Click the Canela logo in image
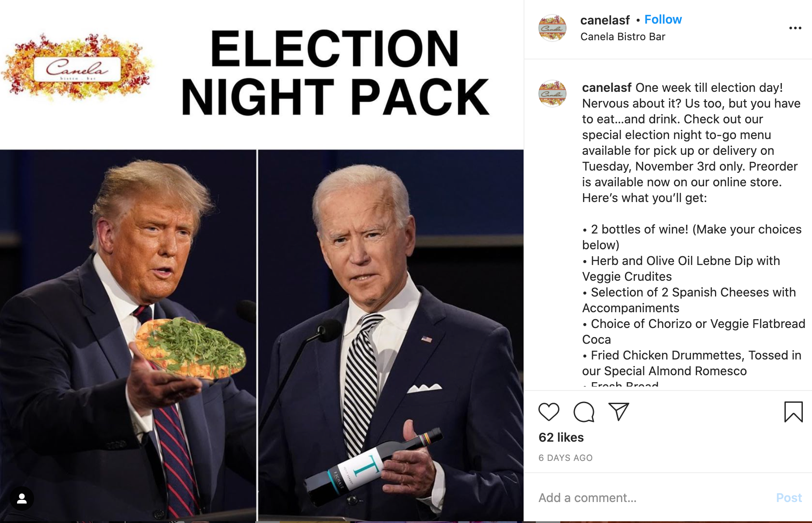Viewport: 812px width, 523px height. pyautogui.click(x=77, y=68)
